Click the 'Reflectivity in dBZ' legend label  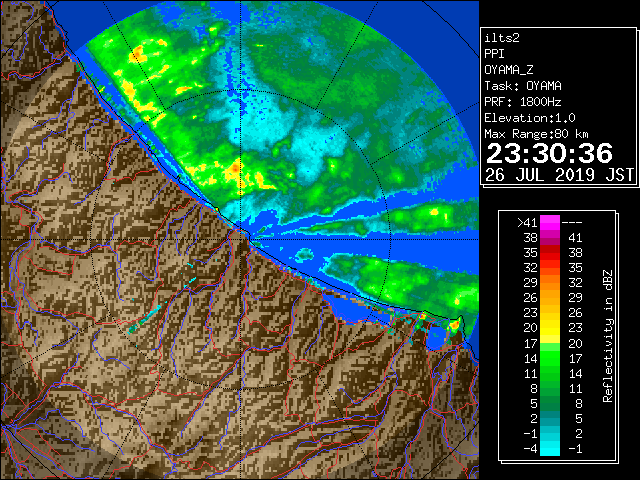pyautogui.click(x=607, y=336)
